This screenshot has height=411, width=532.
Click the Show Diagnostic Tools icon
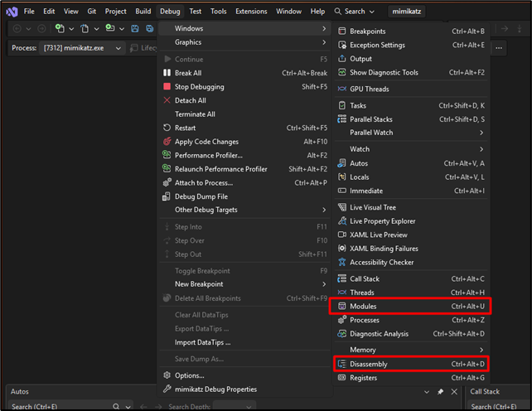(342, 72)
